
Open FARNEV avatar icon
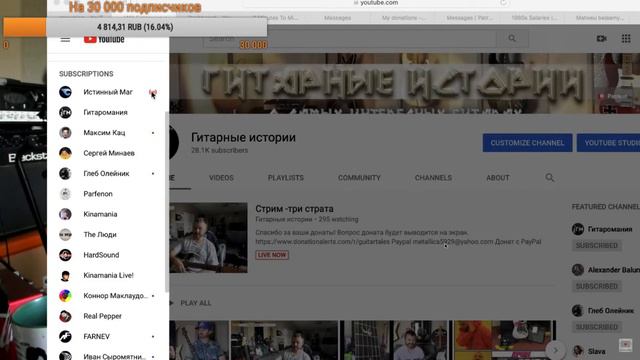65,336
